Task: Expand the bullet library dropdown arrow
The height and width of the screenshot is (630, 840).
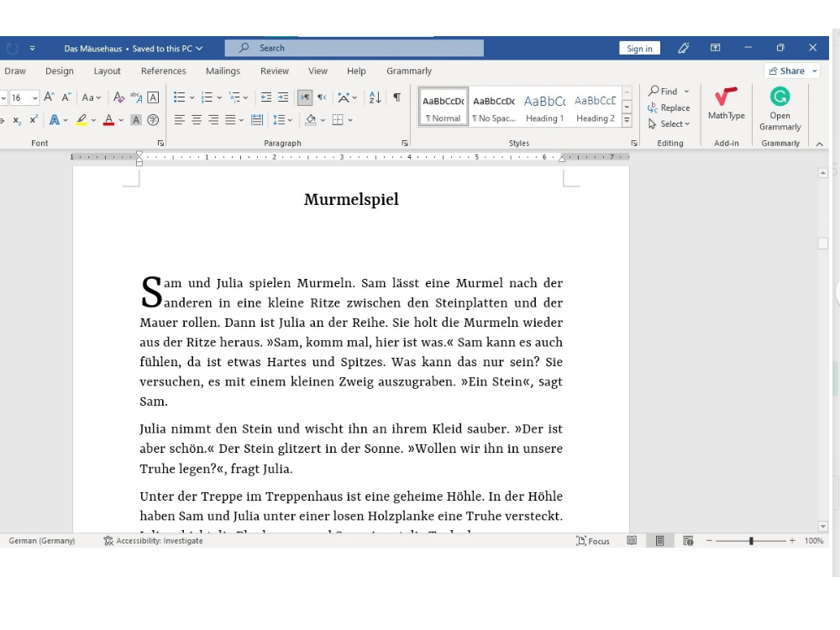Action: pos(192,97)
